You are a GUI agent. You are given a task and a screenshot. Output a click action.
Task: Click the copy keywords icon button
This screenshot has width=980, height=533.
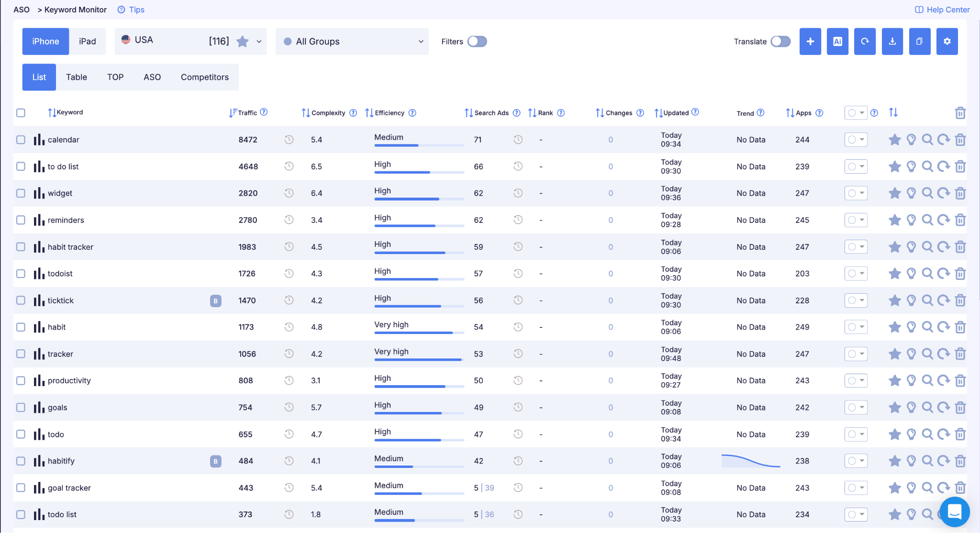pyautogui.click(x=920, y=42)
